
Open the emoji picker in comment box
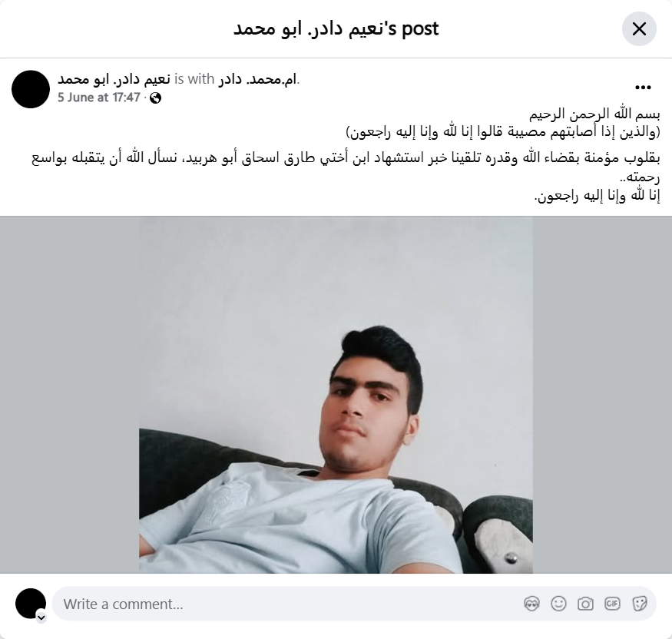pyautogui.click(x=558, y=604)
